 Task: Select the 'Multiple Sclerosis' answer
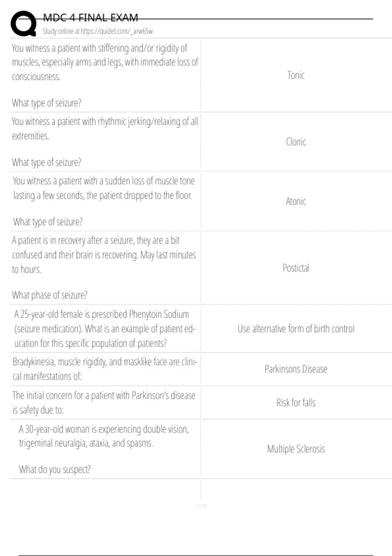pos(296,449)
